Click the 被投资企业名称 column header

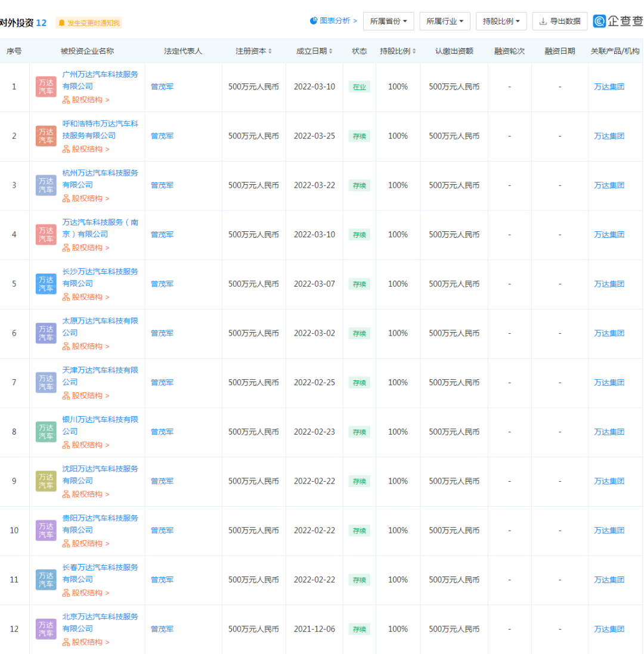pyautogui.click(x=87, y=51)
